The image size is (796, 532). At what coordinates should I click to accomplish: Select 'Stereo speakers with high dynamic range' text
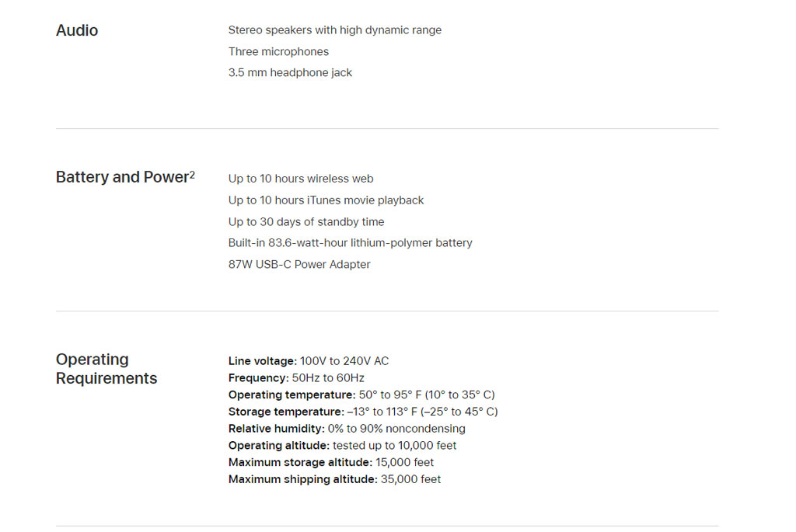pyautogui.click(x=335, y=30)
